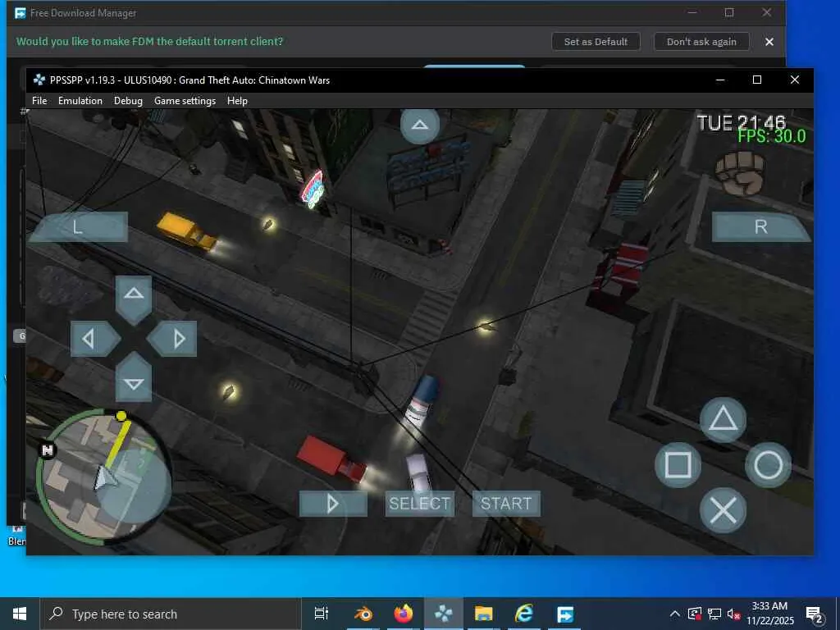Viewport: 840px width, 630px height.
Task: Click the PPSSPP logo in title bar
Action: click(x=39, y=80)
